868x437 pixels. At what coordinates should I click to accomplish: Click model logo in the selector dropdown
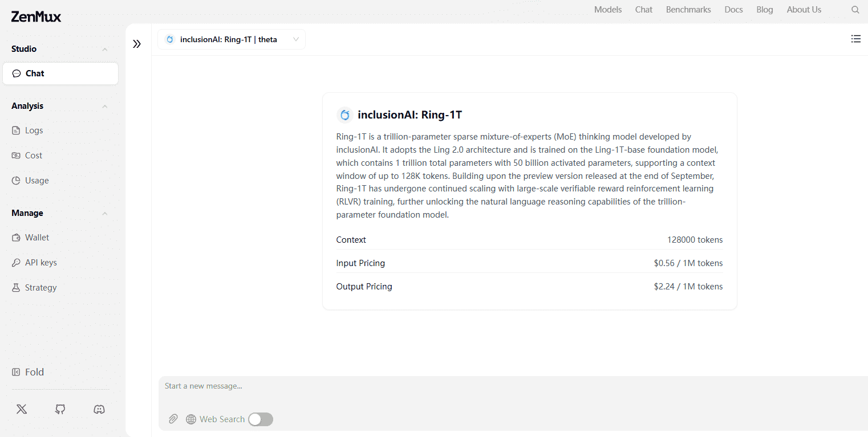pyautogui.click(x=169, y=39)
